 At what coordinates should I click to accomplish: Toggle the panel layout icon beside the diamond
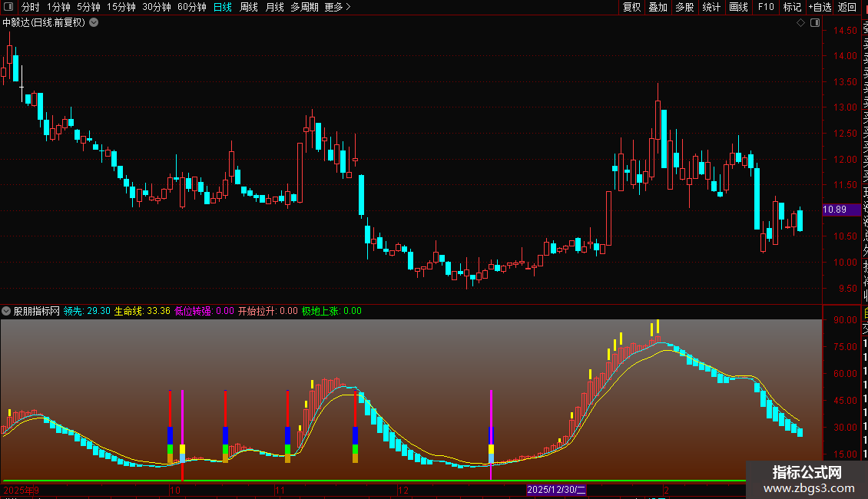(x=815, y=23)
